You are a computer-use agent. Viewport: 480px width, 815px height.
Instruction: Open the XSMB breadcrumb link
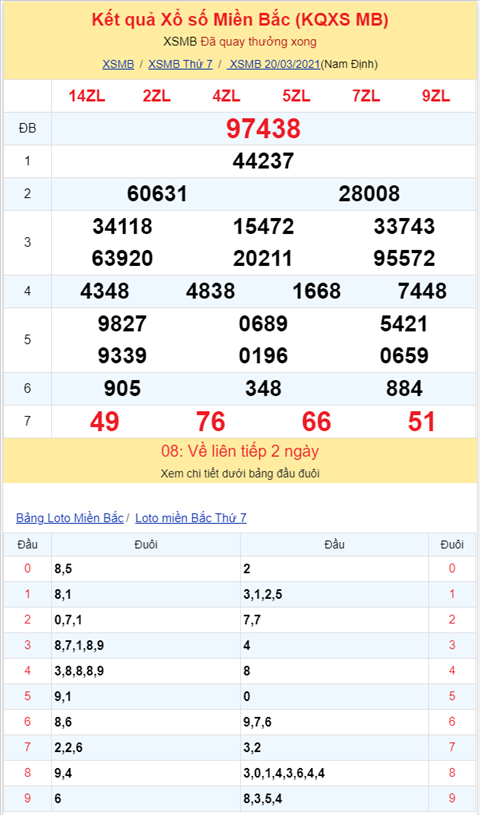118,64
